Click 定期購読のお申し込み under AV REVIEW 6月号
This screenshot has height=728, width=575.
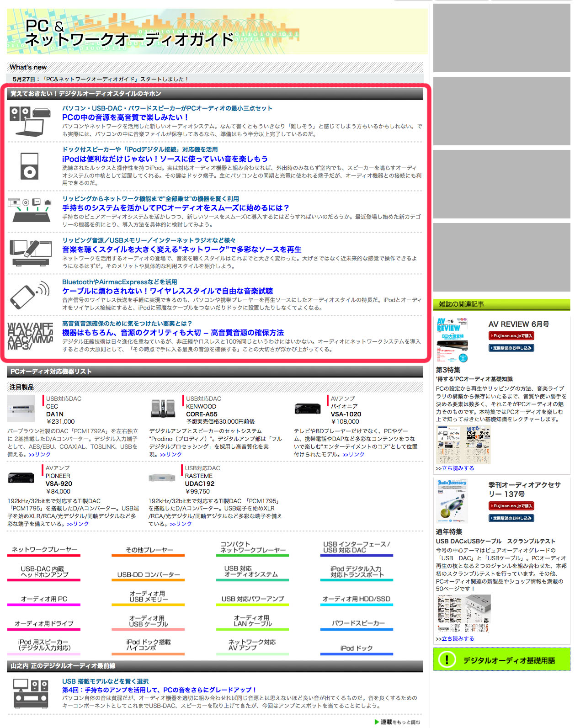511,348
